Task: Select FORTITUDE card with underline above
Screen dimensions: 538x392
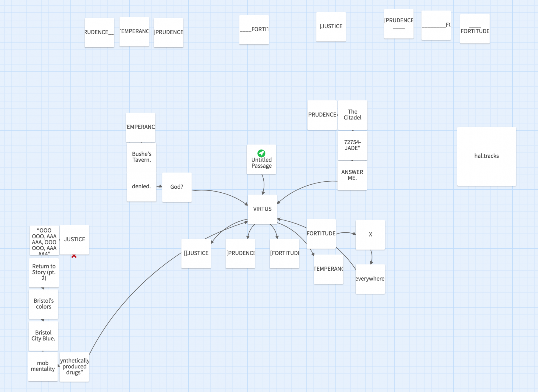Action: [x=475, y=29]
